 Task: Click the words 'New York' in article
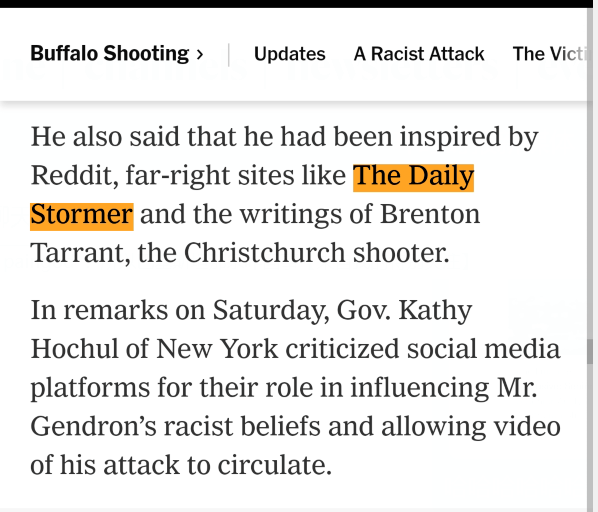(x=217, y=349)
